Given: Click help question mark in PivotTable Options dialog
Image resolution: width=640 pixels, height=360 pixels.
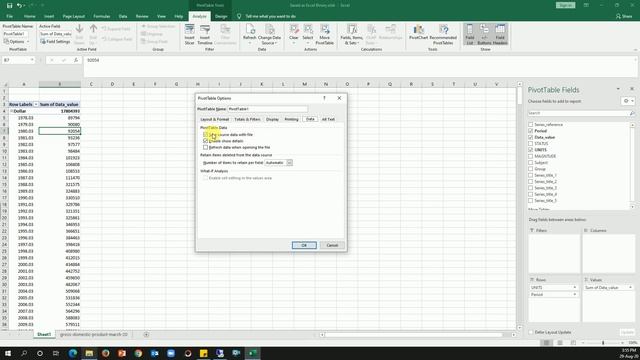Looking at the screenshot, I should [324, 98].
